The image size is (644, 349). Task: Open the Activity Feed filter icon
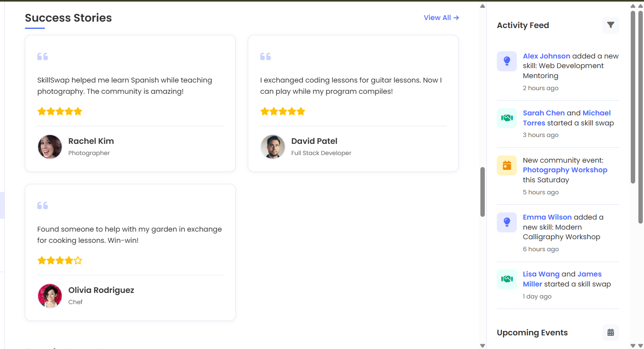tap(610, 25)
